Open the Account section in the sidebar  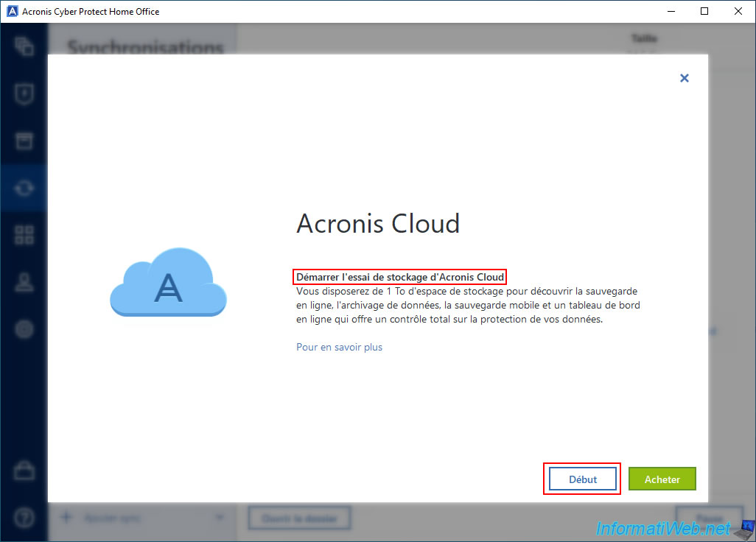(24, 283)
